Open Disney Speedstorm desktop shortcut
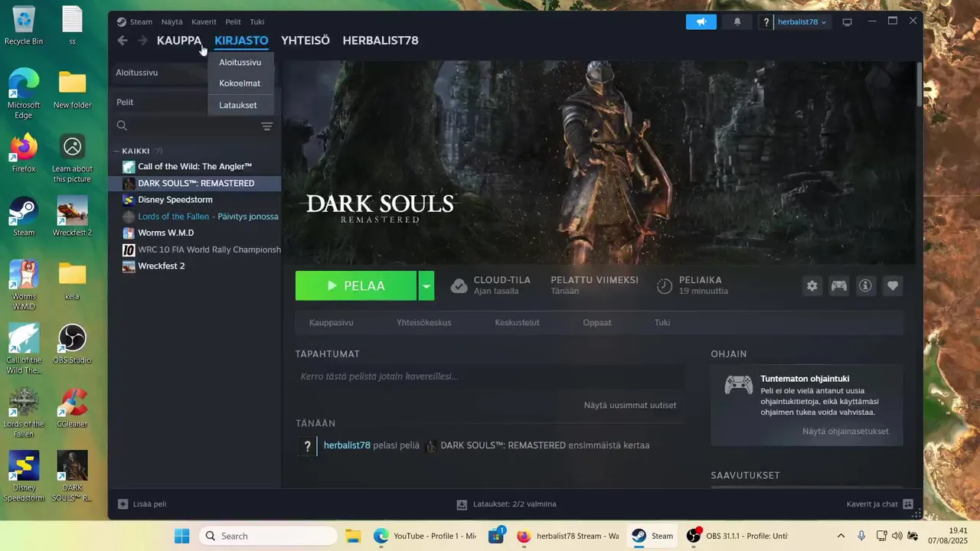Viewport: 980px width, 551px height. (24, 476)
